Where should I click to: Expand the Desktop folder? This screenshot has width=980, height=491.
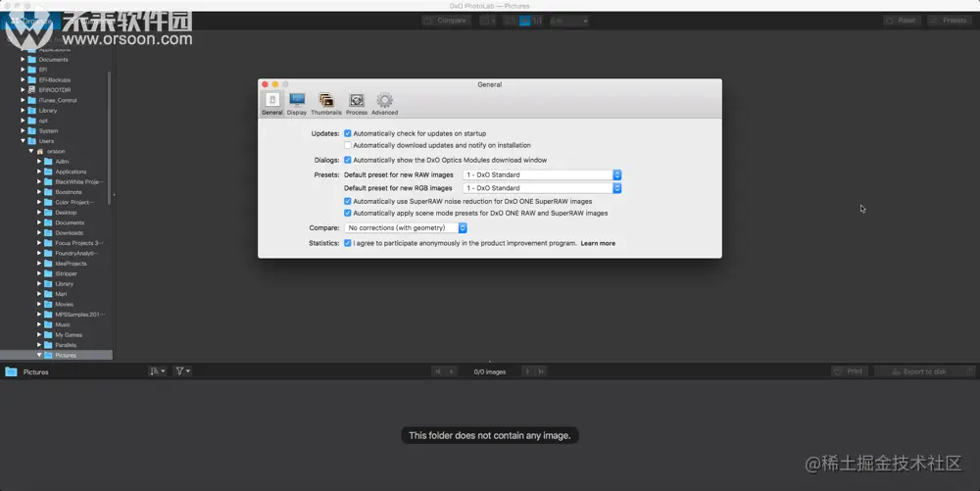tap(39, 213)
